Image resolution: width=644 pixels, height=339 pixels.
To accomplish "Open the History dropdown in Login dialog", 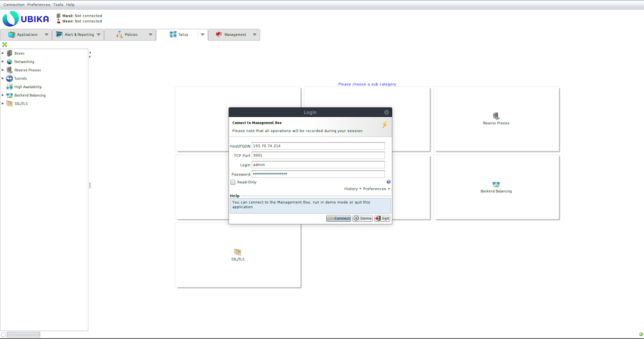I will coord(352,189).
